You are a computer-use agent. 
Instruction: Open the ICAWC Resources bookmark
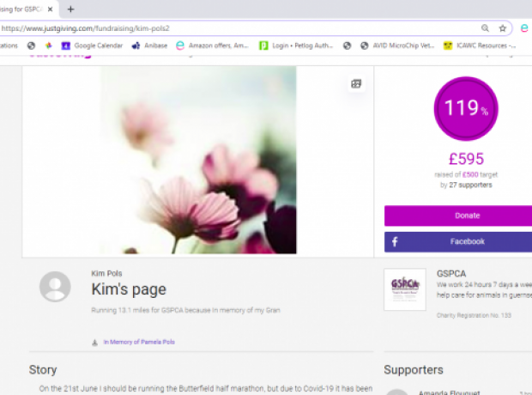click(x=480, y=46)
